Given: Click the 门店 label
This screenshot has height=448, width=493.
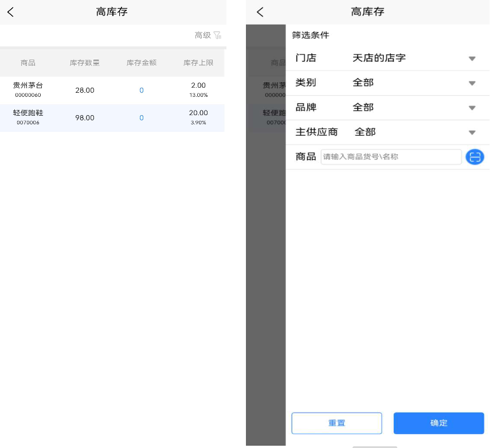Looking at the screenshot, I should coord(306,58).
